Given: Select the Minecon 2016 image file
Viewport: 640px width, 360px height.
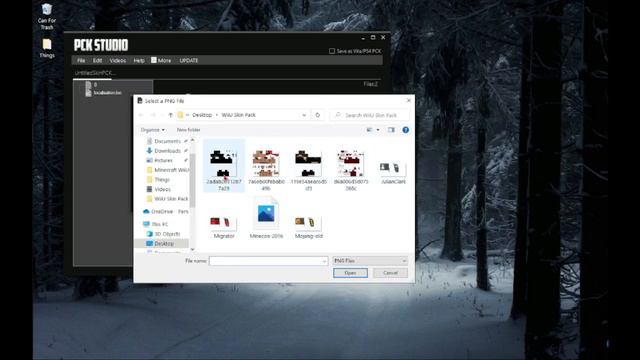Looking at the screenshot, I should coord(266,218).
